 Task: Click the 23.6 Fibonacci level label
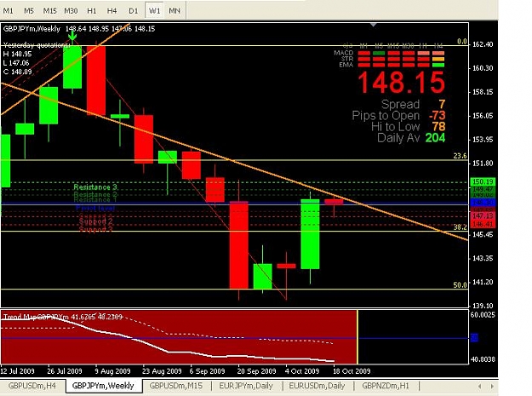click(x=460, y=156)
